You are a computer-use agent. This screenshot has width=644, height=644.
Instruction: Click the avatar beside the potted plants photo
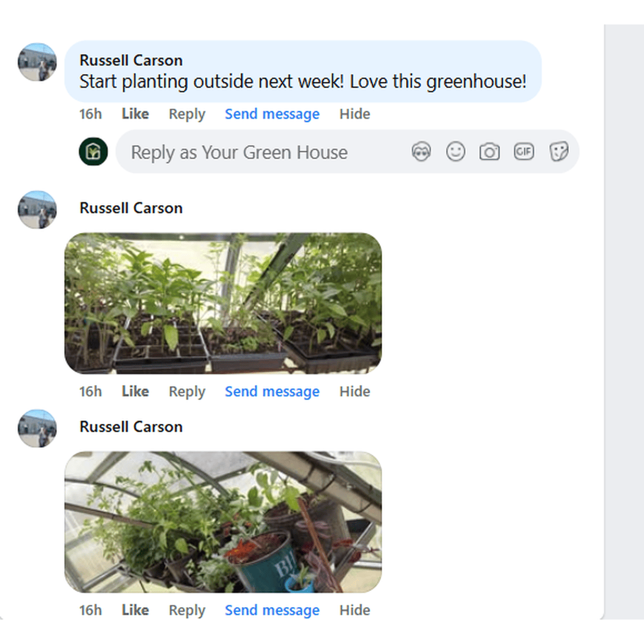[38, 428]
